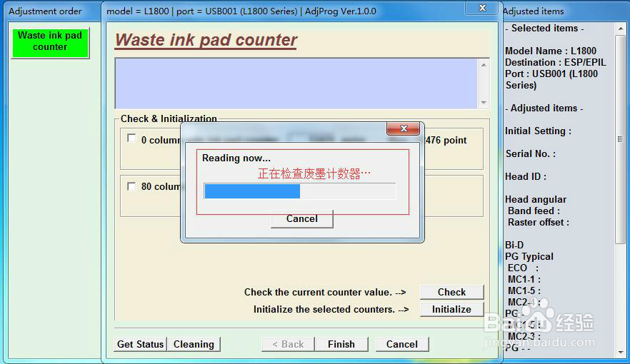Viewport: 630px width, 364px height.
Task: Open Get Status
Action: pyautogui.click(x=140, y=344)
